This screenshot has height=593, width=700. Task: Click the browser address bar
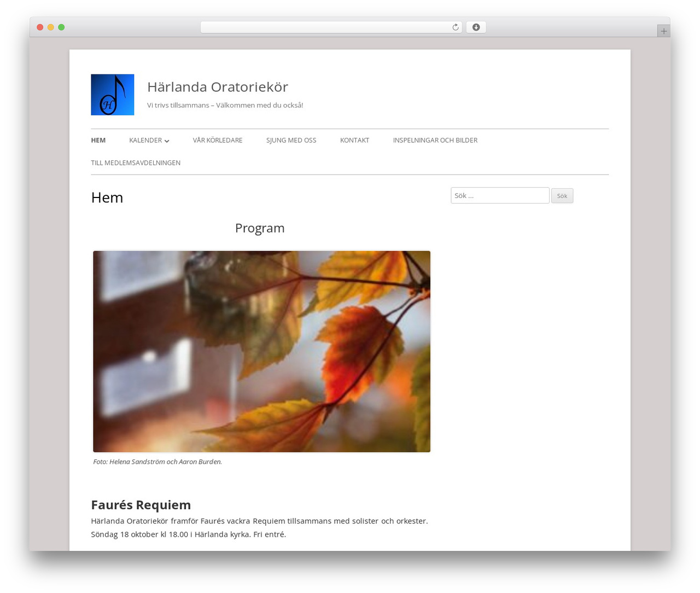pyautogui.click(x=331, y=27)
